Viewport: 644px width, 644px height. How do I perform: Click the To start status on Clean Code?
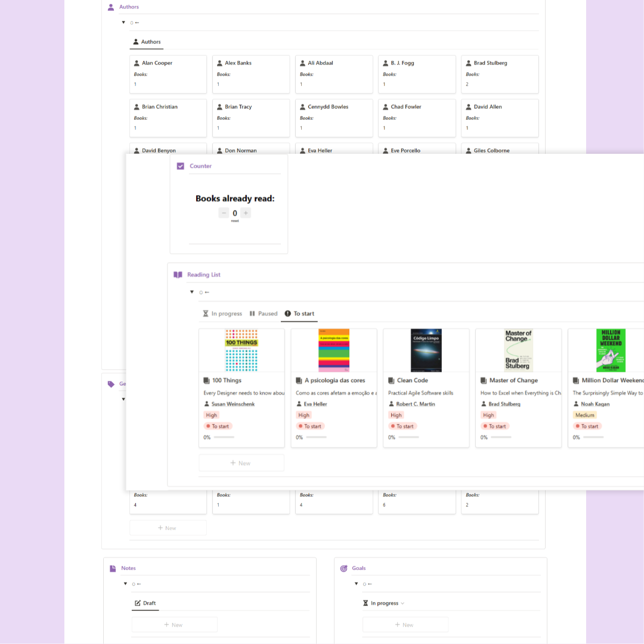tap(403, 426)
